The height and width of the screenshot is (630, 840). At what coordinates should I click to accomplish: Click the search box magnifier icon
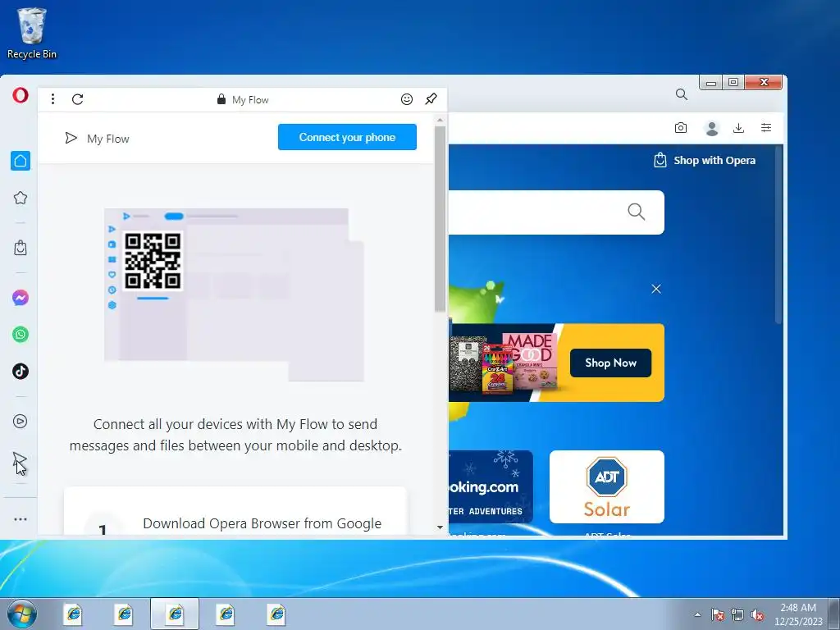click(x=636, y=212)
